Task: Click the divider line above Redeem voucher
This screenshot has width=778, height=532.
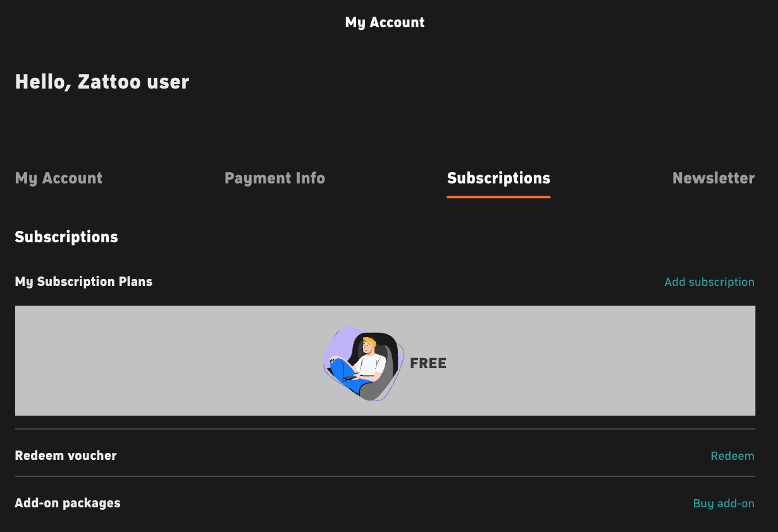Action: point(385,429)
